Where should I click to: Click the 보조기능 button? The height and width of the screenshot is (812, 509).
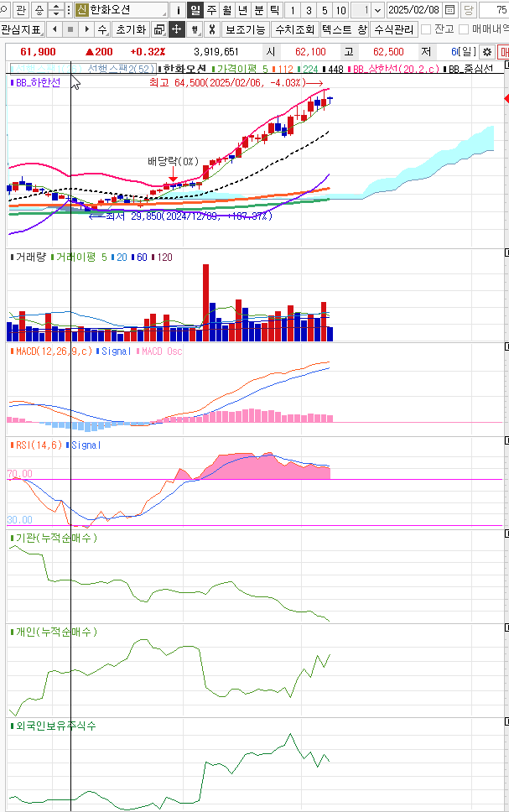246,29
